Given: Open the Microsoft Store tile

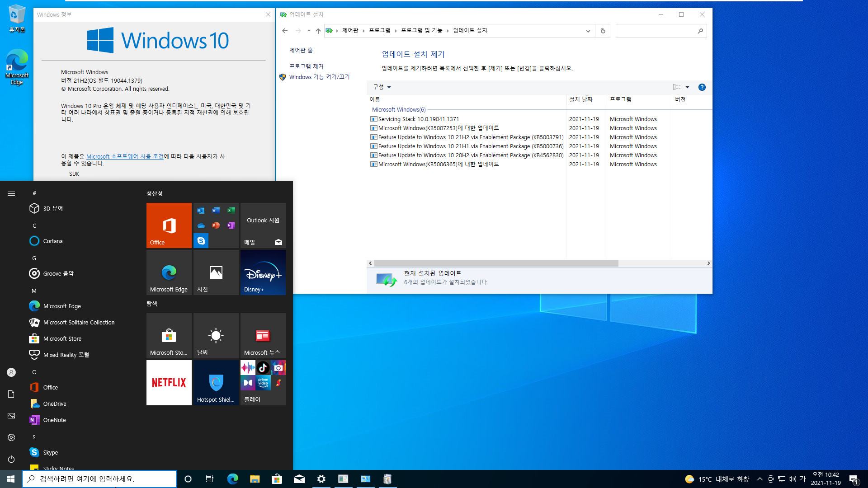Looking at the screenshot, I should click(x=169, y=335).
